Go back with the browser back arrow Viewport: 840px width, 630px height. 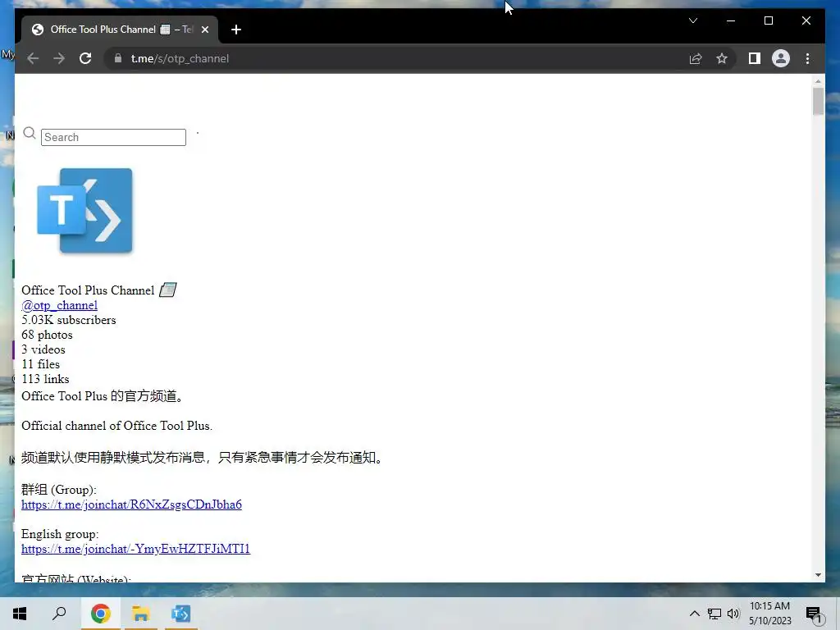coord(33,58)
